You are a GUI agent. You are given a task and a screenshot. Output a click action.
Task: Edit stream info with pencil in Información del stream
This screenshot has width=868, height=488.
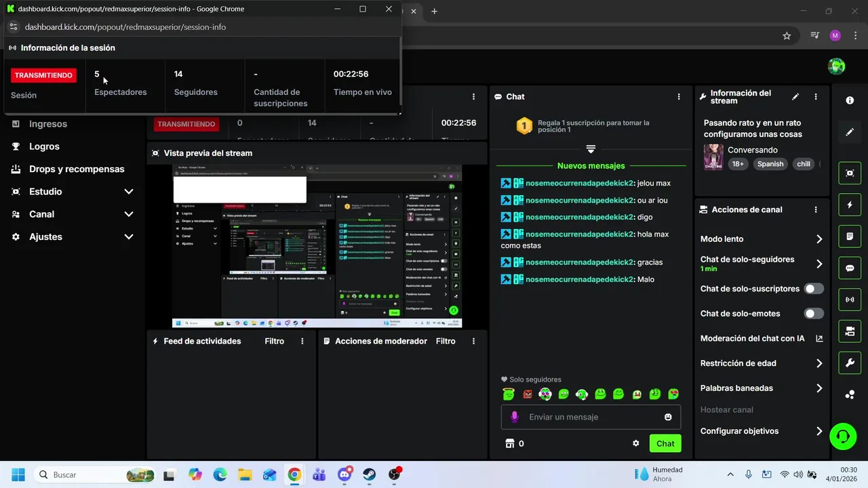tap(795, 97)
